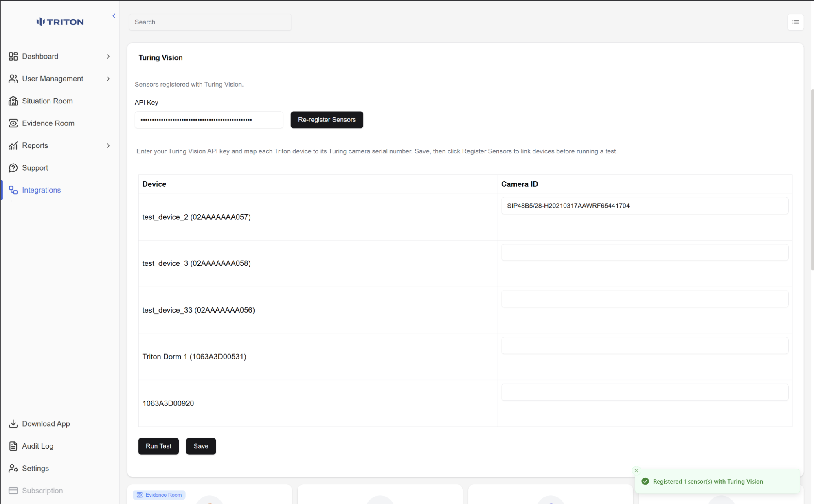Open Dashboard from the sidebar
The width and height of the screenshot is (814, 504).
pyautogui.click(x=40, y=56)
